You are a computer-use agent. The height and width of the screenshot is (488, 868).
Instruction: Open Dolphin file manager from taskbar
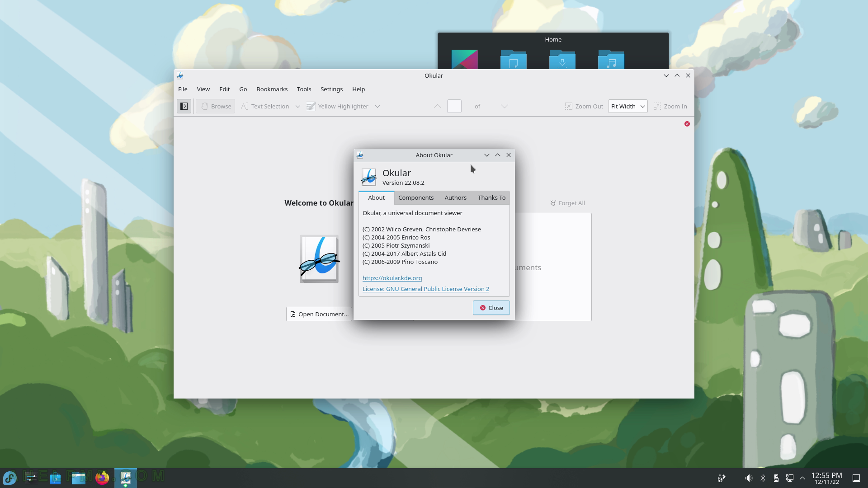coord(79,478)
